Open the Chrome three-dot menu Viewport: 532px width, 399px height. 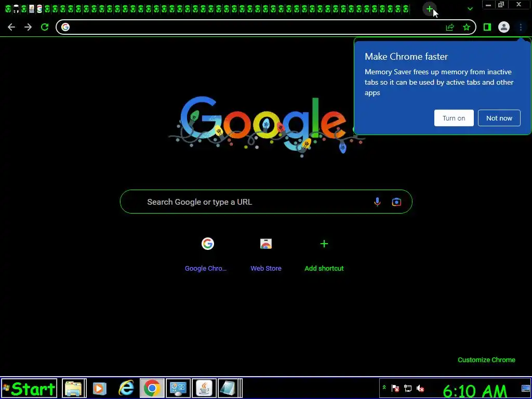521,27
